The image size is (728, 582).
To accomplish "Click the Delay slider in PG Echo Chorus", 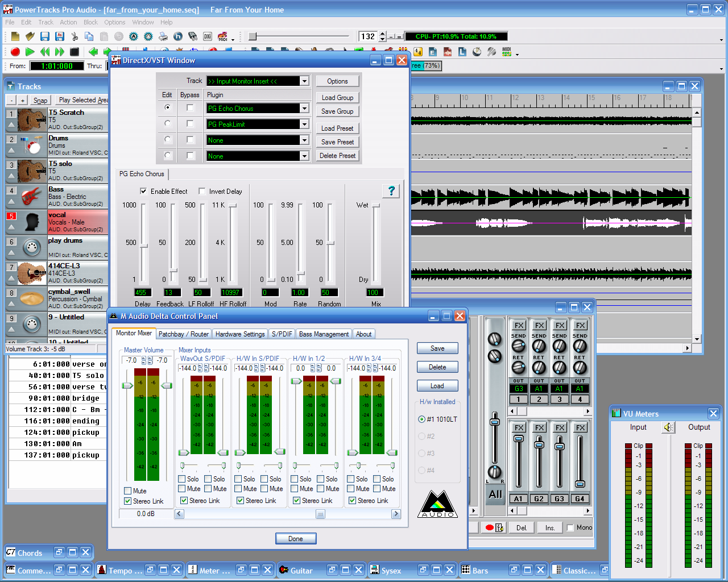I will [144, 245].
